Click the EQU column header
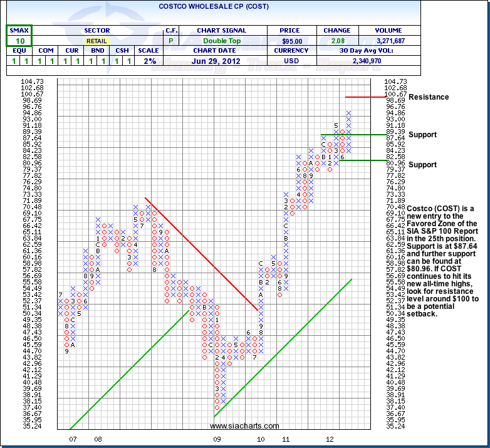Image resolution: width=490 pixels, height=448 pixels. coord(19,51)
